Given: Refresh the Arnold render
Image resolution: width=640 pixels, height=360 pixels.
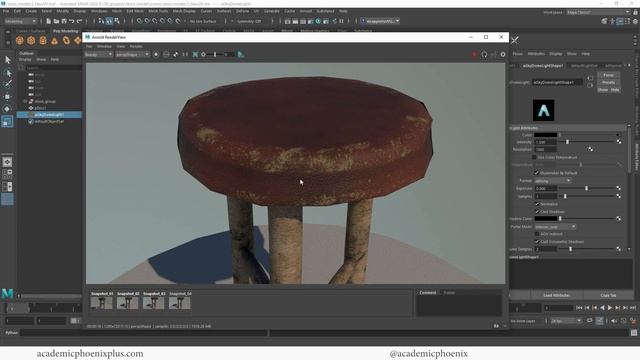Looking at the screenshot, I should click(x=484, y=54).
